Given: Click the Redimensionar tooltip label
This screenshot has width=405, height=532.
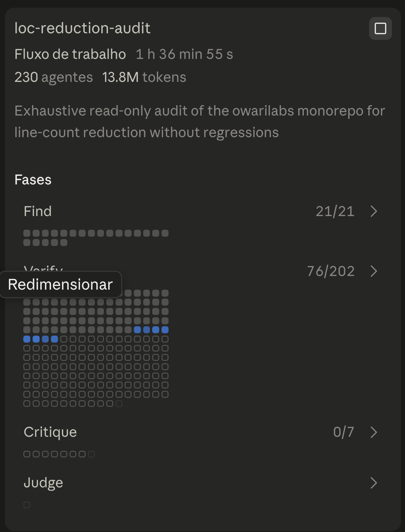Looking at the screenshot, I should click(x=60, y=285).
